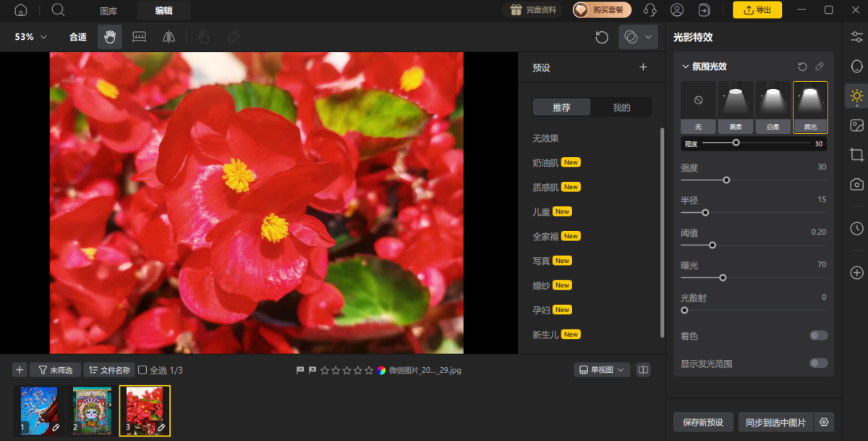Switch to 我的 presets tab
Viewport: 868px width, 441px height.
[621, 107]
